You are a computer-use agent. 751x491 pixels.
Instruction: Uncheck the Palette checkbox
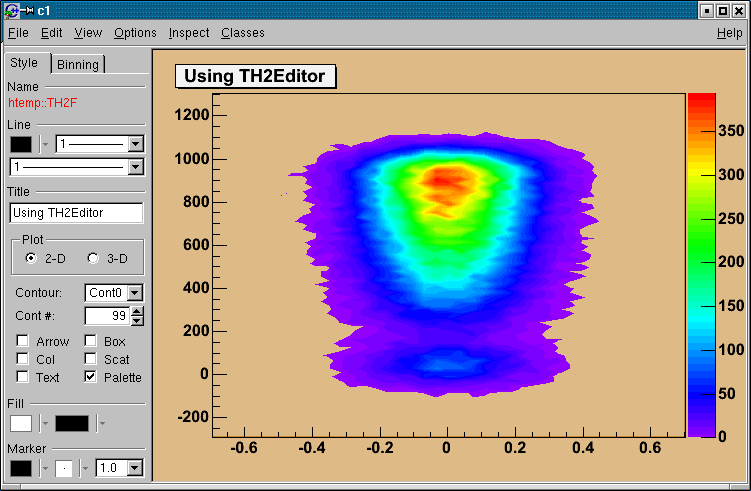tap(91, 377)
